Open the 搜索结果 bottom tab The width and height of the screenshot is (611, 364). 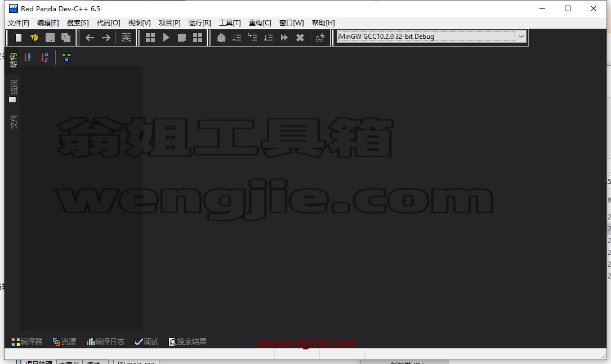[x=188, y=342]
